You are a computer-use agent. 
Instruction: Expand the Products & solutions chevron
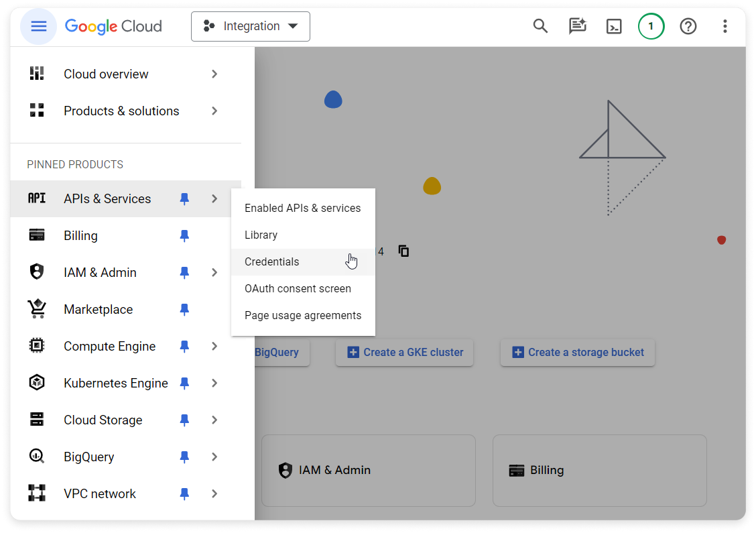pos(214,111)
